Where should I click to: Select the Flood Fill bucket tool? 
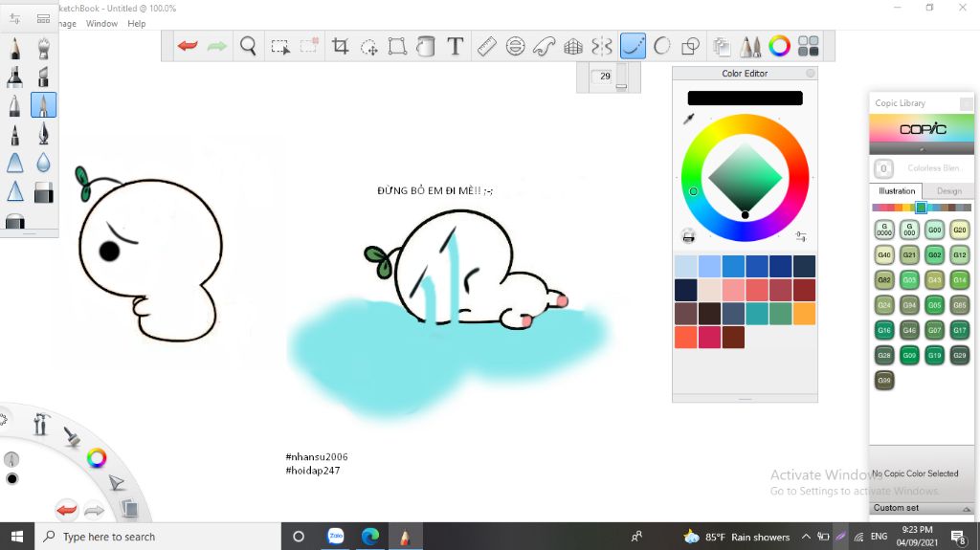pyautogui.click(x=426, y=46)
